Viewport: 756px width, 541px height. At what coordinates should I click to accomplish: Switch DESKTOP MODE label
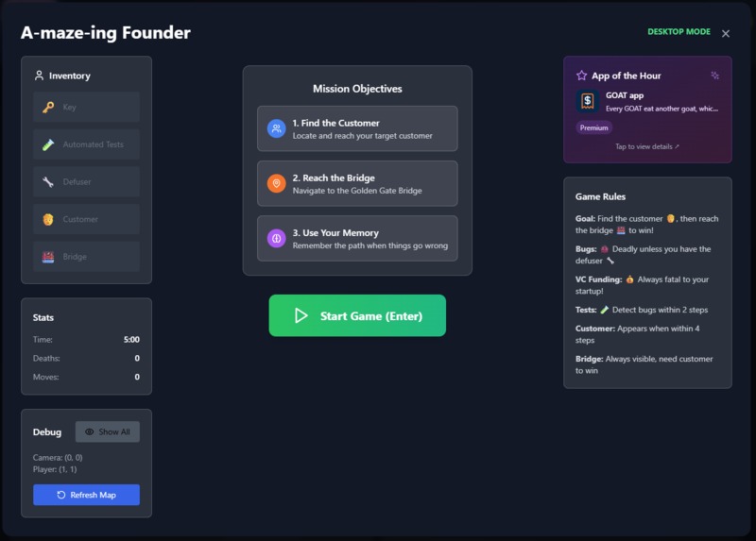679,32
